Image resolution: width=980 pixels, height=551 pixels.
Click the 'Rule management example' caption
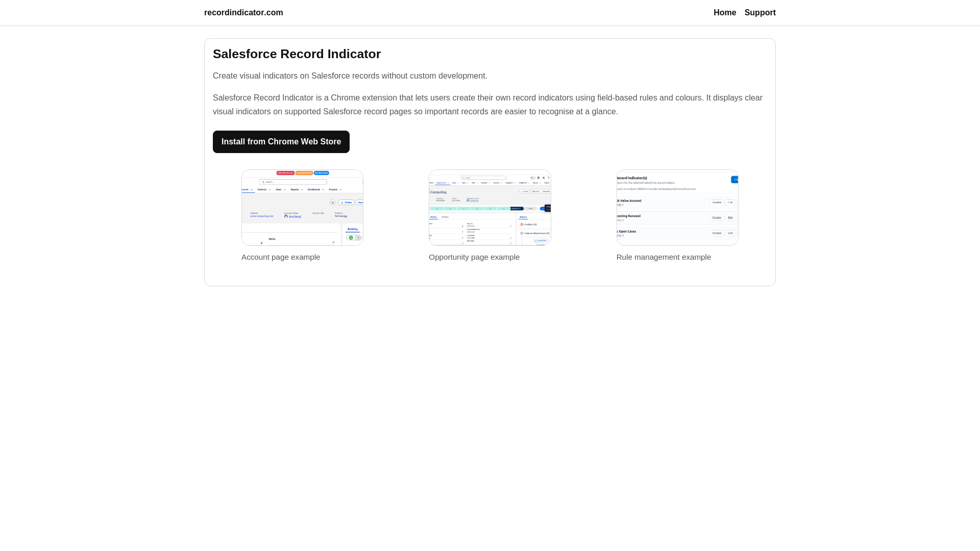pyautogui.click(x=664, y=257)
